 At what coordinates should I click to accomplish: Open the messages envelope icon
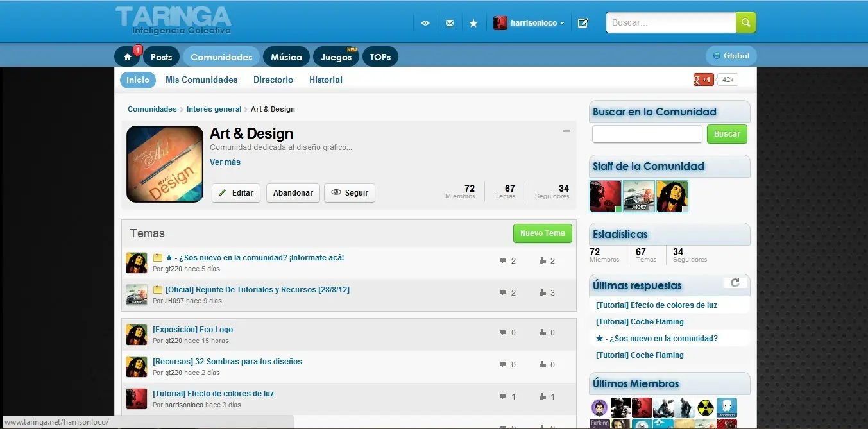point(450,23)
